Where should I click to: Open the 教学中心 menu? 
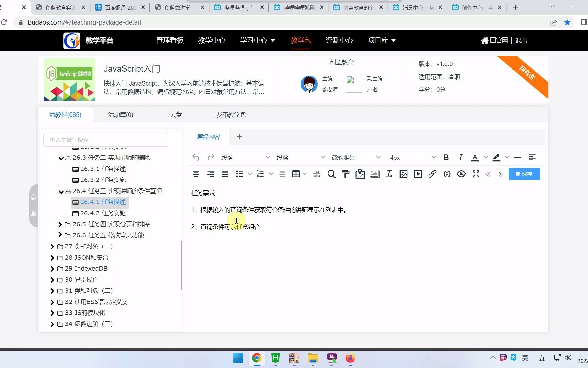[212, 40]
